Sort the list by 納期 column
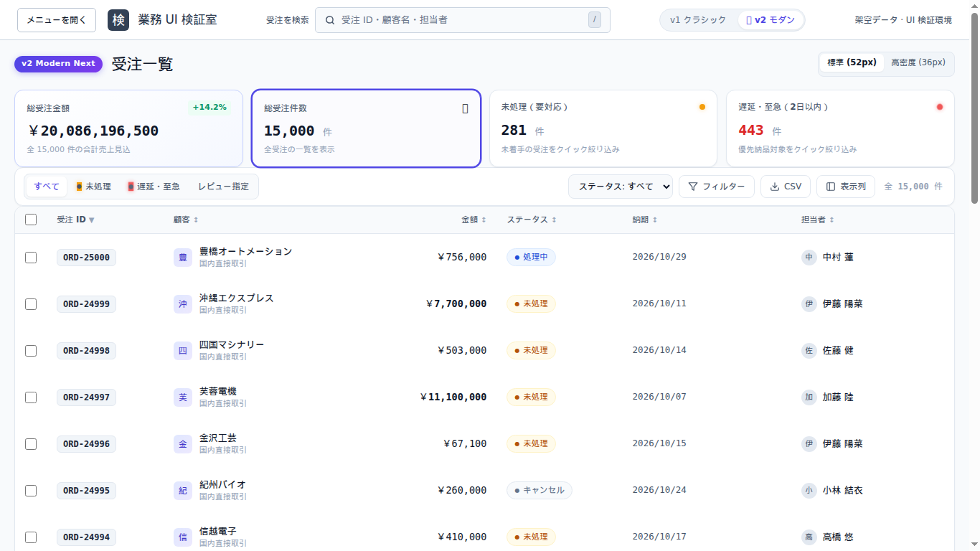 point(645,220)
